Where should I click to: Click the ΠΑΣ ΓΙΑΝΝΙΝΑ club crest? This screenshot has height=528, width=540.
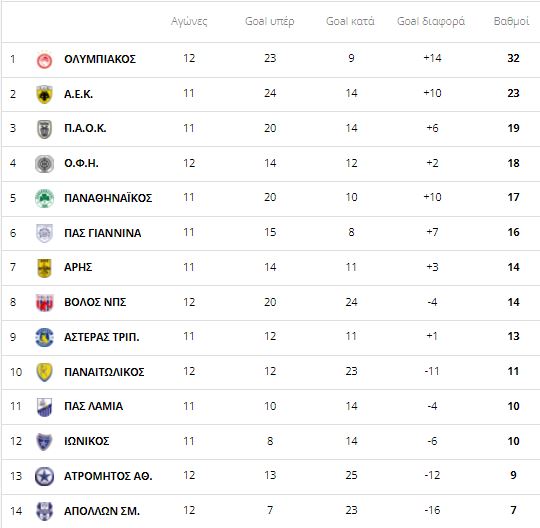pos(44,233)
